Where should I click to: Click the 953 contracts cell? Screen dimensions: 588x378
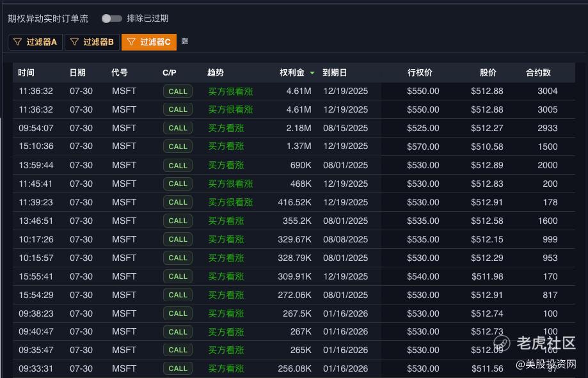click(550, 258)
